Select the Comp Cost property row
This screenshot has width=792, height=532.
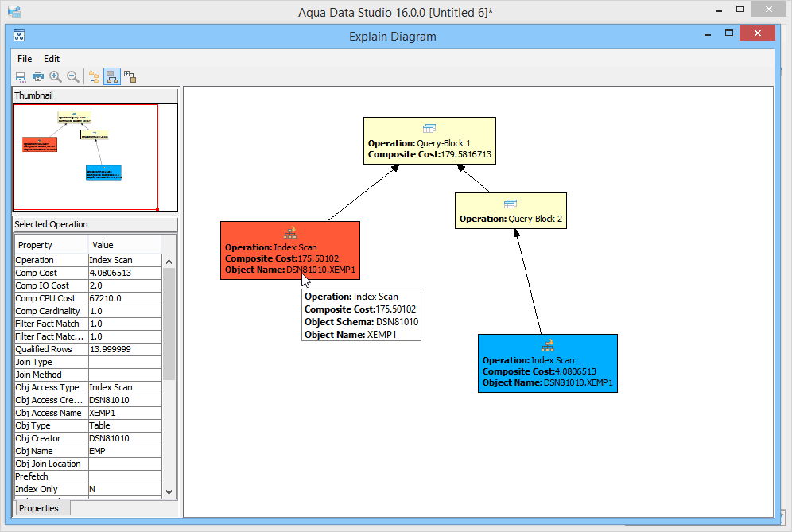click(x=88, y=273)
